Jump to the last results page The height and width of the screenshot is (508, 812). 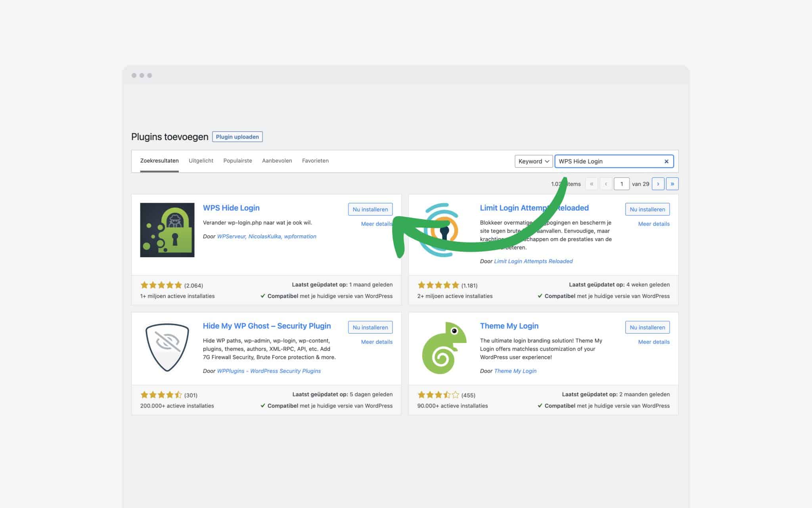[x=672, y=184]
